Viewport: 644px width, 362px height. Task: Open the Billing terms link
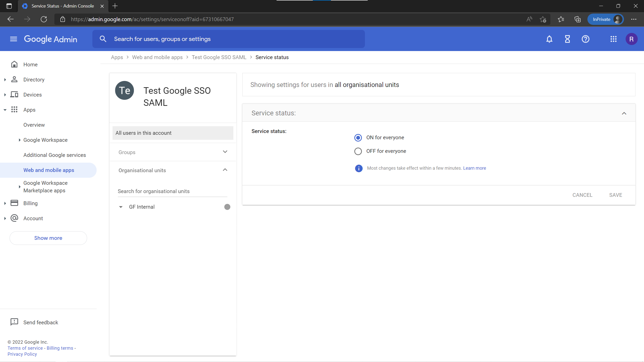pos(60,348)
